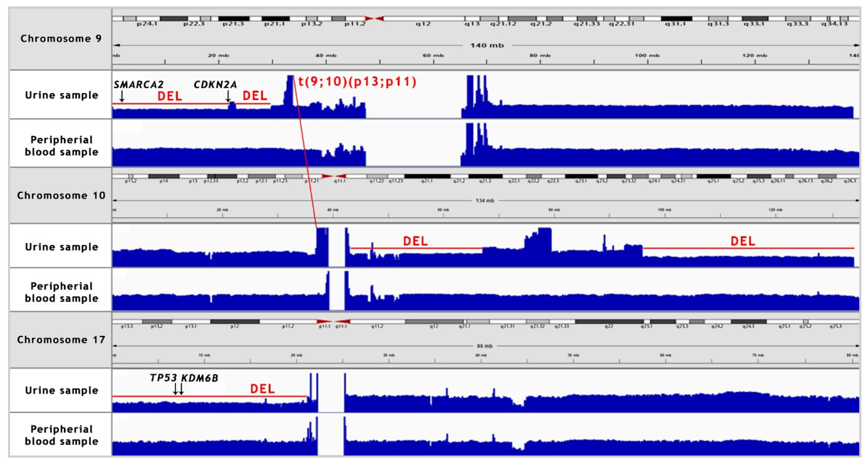Click the KDM6B gene label
868x467 pixels.
click(x=200, y=378)
